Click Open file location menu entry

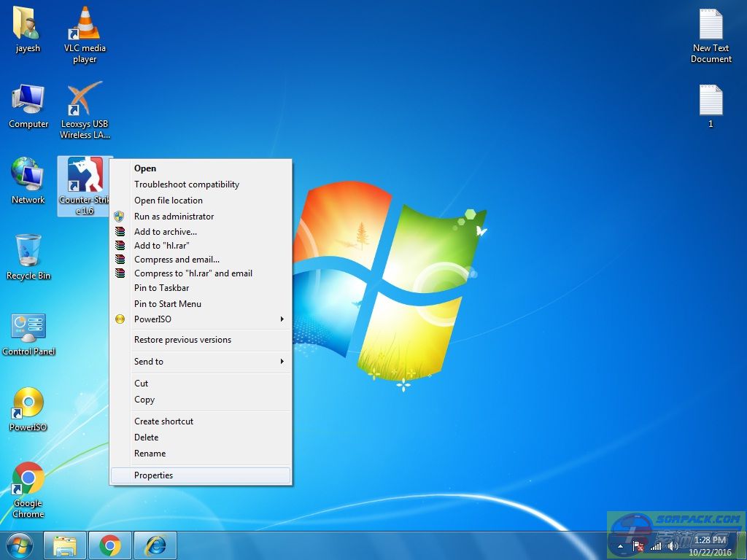pyautogui.click(x=168, y=201)
